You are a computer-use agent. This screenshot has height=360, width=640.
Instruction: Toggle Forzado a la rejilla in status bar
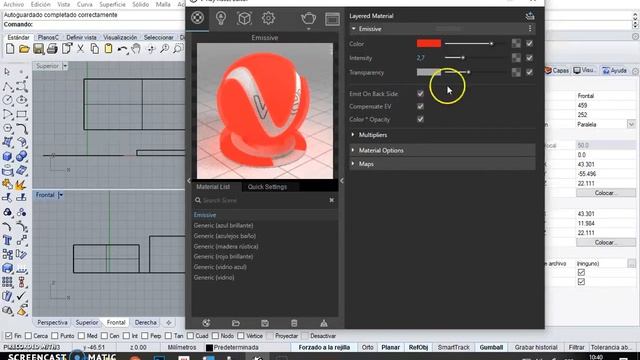pos(324,347)
